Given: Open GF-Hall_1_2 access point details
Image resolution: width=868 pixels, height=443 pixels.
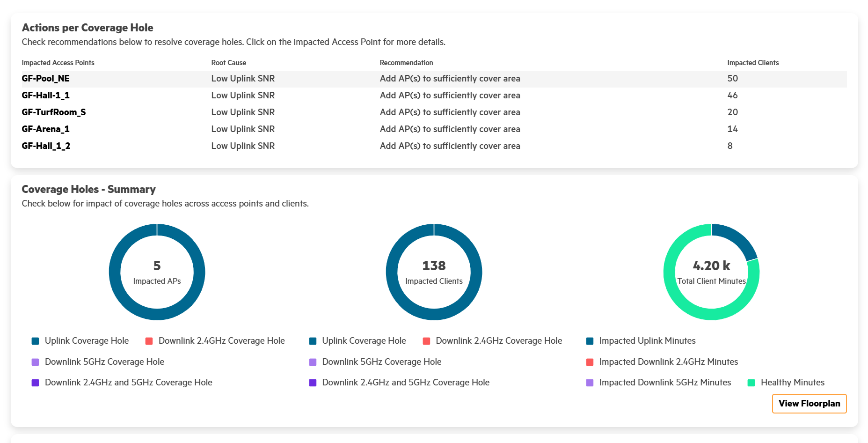Looking at the screenshot, I should tap(46, 146).
